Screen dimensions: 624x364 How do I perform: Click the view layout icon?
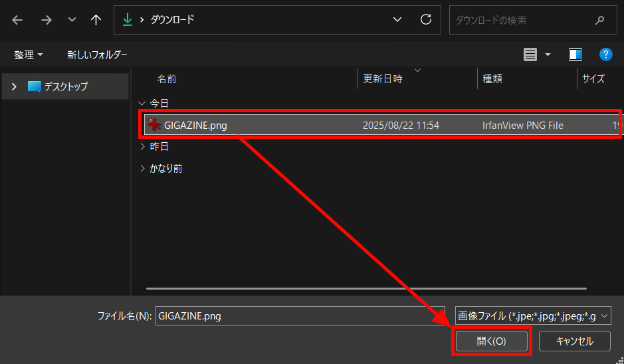[x=530, y=54]
